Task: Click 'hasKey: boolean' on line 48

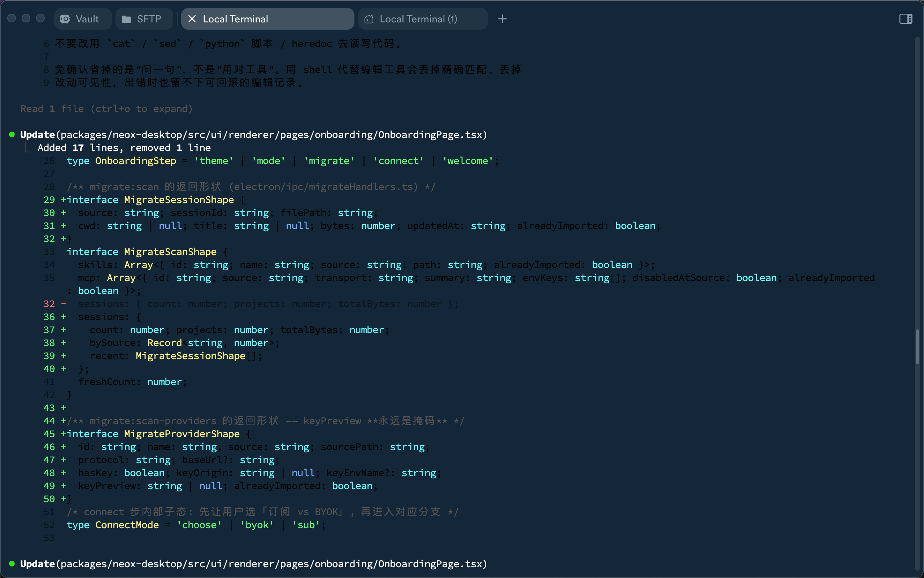Action: (x=121, y=473)
